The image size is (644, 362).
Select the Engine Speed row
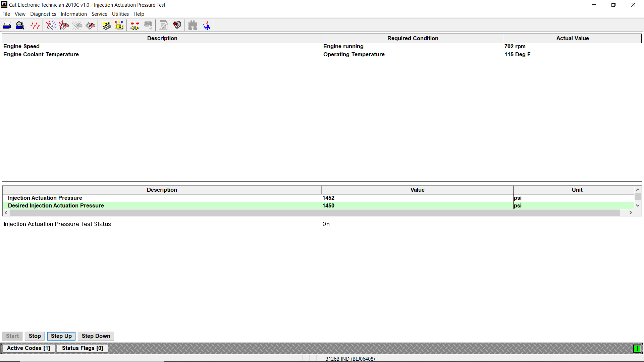[322, 47]
